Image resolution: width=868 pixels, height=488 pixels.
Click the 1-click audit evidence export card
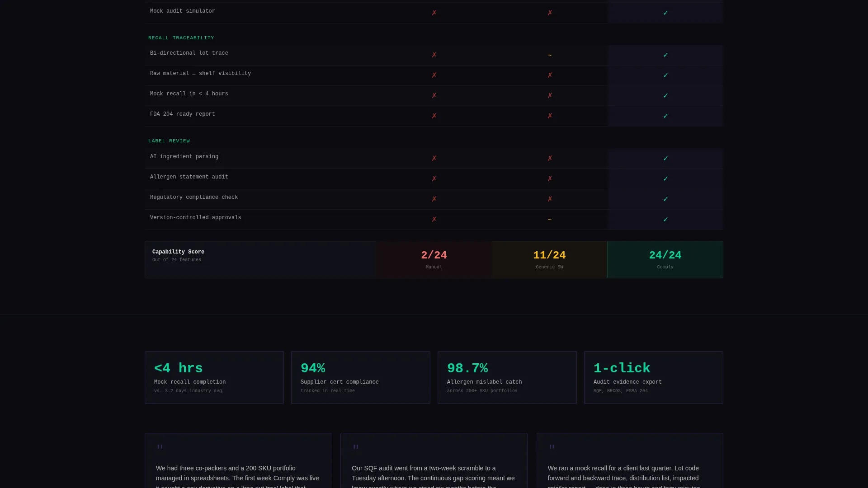654,377
